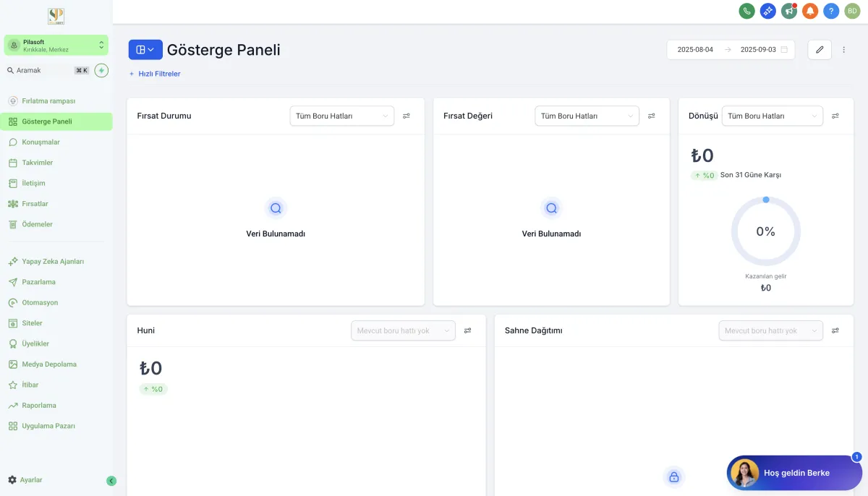Open pipeline dropdown in Fırsat Durumu
This screenshot has width=868, height=496.
[x=342, y=116]
